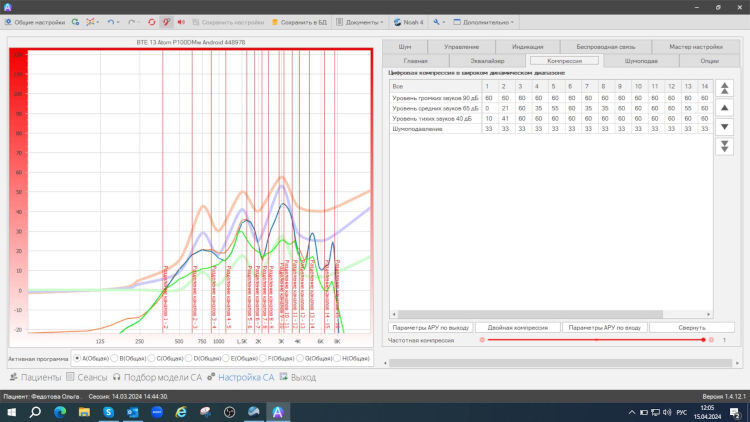Open the wrench tool dropdown arrow

pos(443,22)
